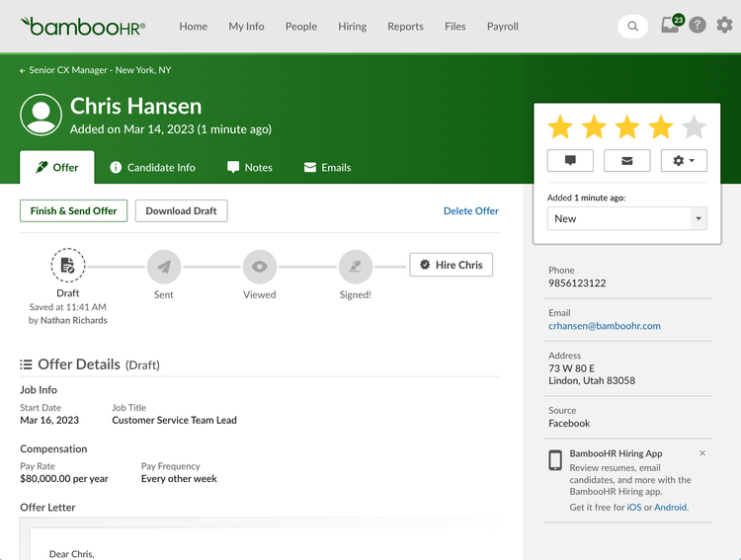Open the search magnifier in header
Viewport: 741px width, 560px height.
632,27
